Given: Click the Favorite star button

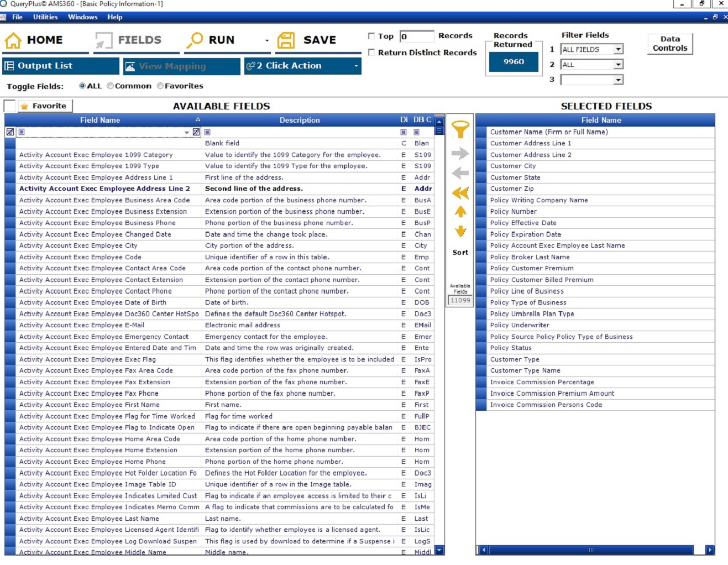Looking at the screenshot, I should click(45, 106).
